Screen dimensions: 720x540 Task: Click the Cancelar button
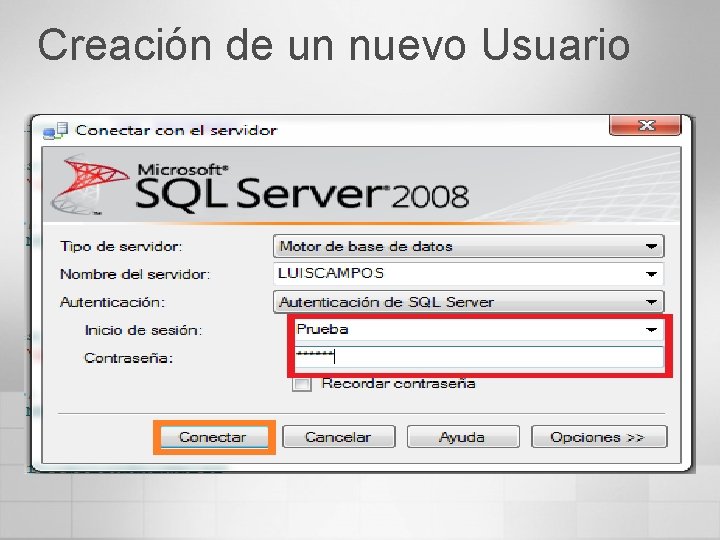pos(338,437)
